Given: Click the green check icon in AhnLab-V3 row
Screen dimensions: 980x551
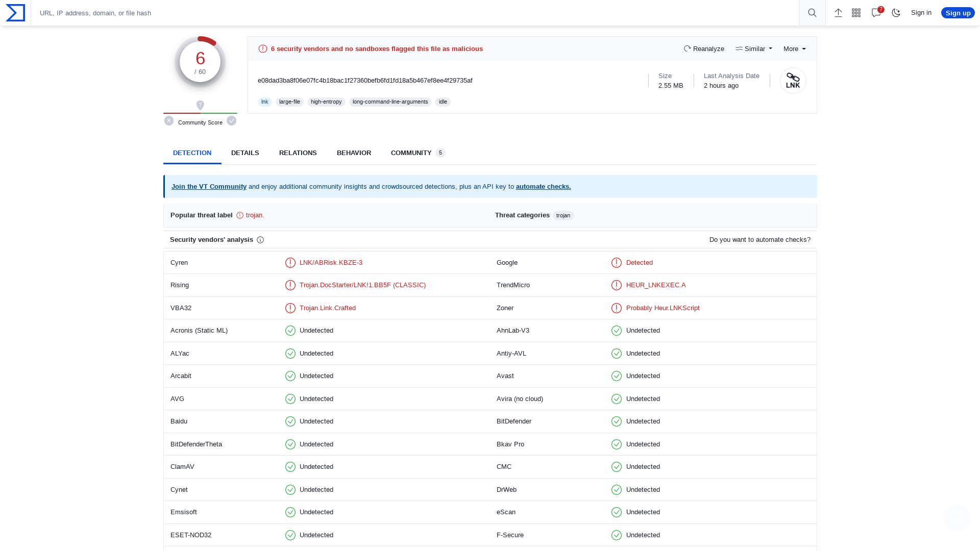Looking at the screenshot, I should pos(617,331).
